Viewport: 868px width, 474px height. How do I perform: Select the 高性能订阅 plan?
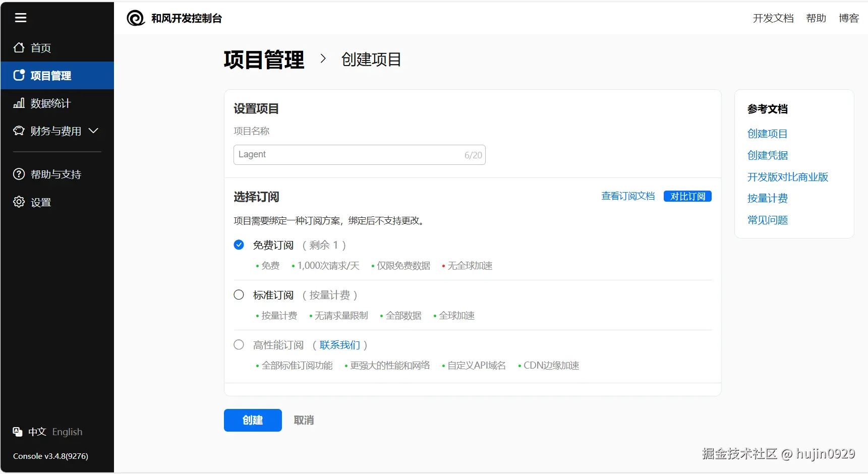pos(239,344)
